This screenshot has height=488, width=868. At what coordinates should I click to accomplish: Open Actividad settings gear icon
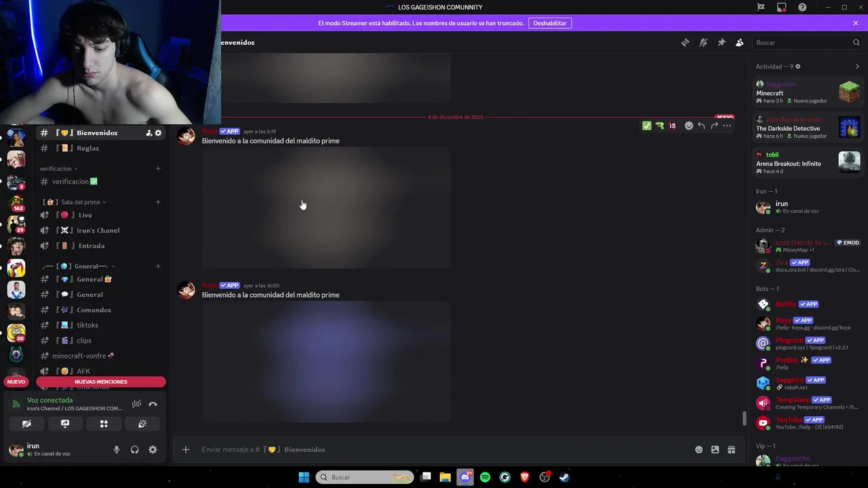click(797, 66)
